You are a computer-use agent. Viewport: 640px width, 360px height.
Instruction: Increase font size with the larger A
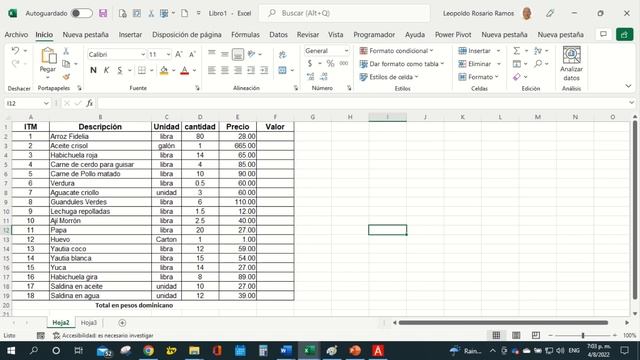coord(179,54)
